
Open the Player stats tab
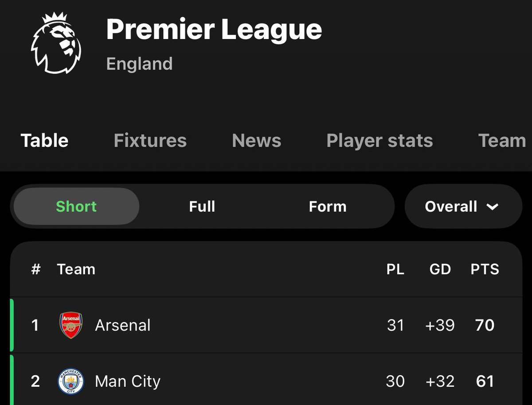click(x=379, y=141)
